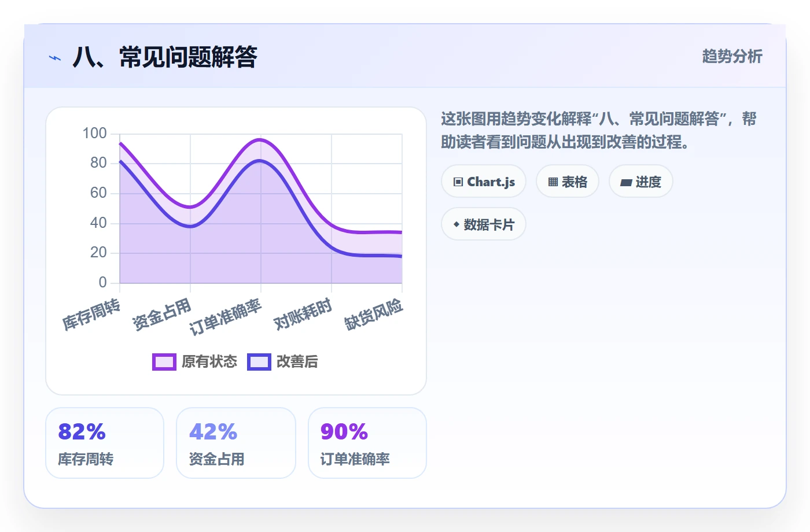Select the 数据卡片 tag
The width and height of the screenshot is (810, 532).
(x=484, y=224)
